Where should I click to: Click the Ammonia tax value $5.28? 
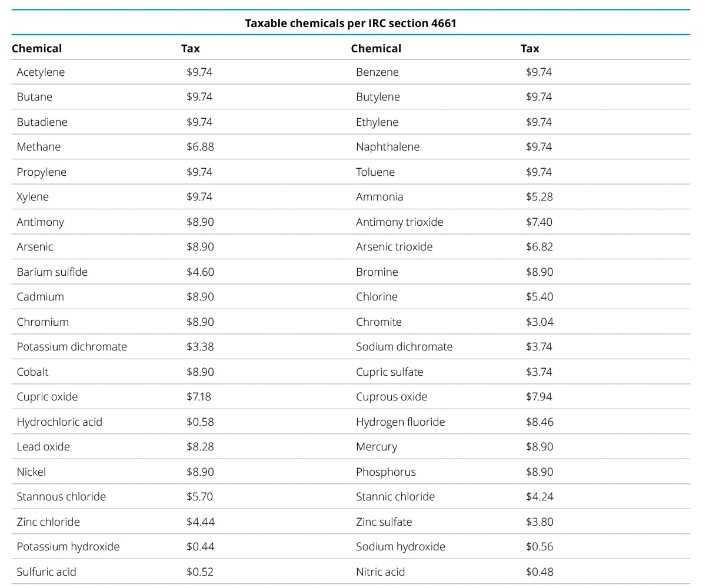539,197
